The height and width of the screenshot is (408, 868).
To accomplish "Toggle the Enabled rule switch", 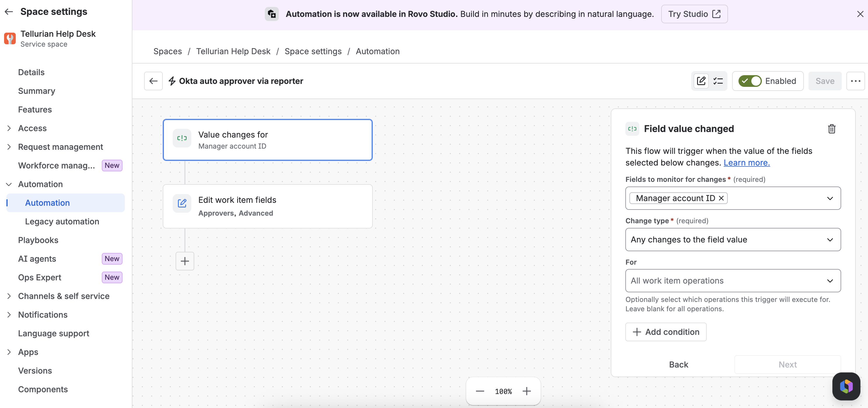I will (750, 81).
